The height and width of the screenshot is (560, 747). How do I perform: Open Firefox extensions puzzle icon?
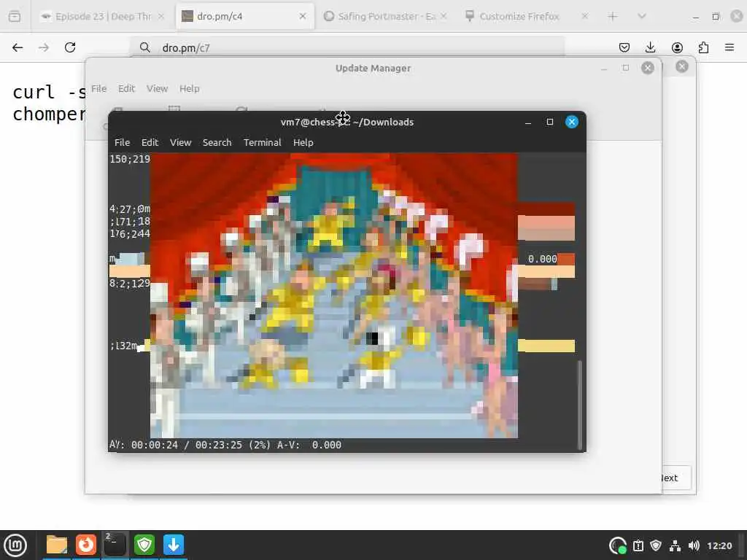click(x=703, y=47)
